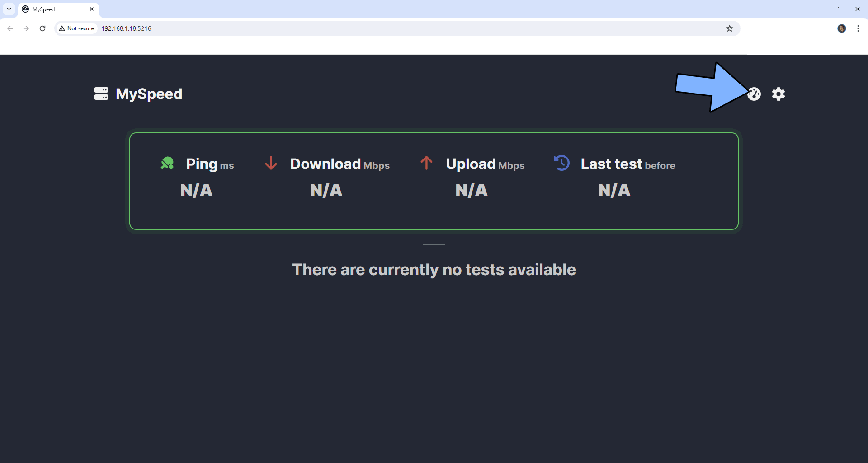Bookmark this page with the star icon

pyautogui.click(x=730, y=28)
